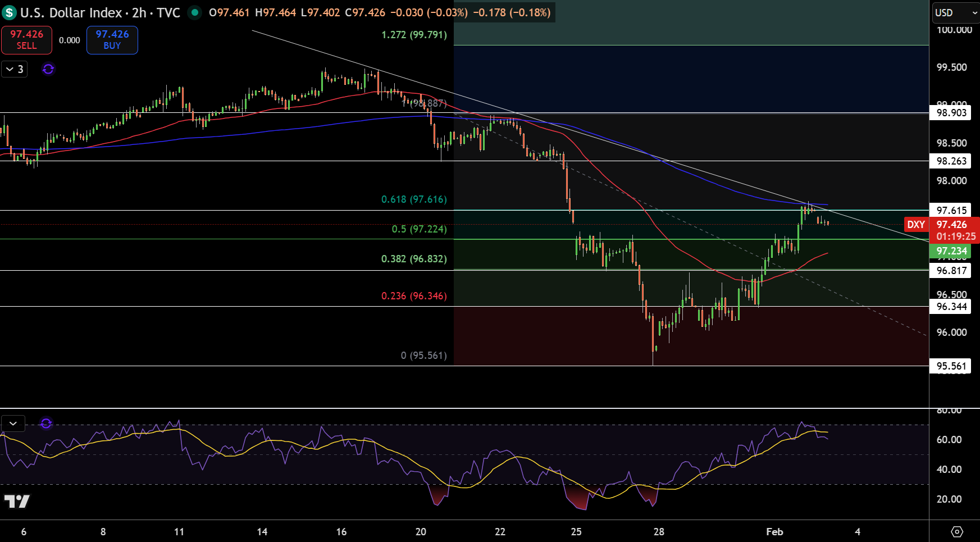Image resolution: width=980 pixels, height=542 pixels.
Task: Click the 97.426 SELL button
Action: (26, 40)
